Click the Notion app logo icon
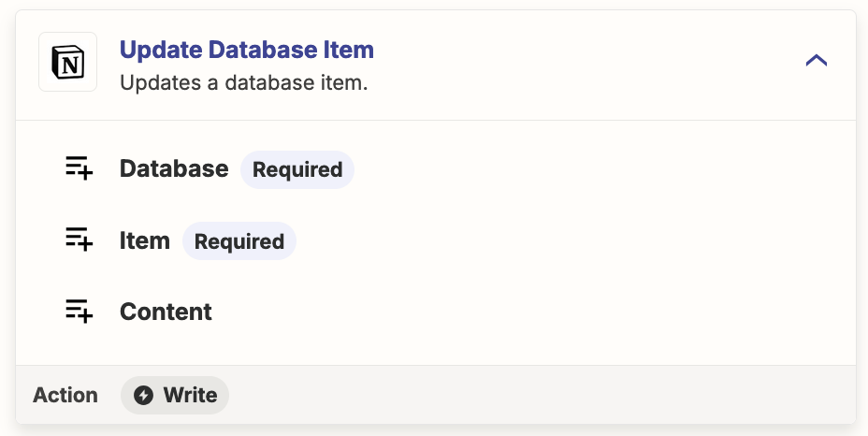The image size is (868, 436). pos(67,62)
